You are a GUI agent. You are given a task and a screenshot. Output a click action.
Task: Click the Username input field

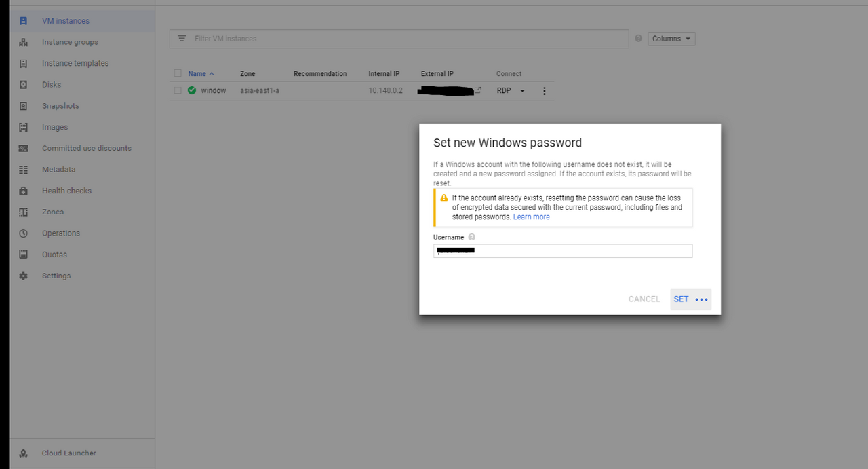pyautogui.click(x=563, y=251)
